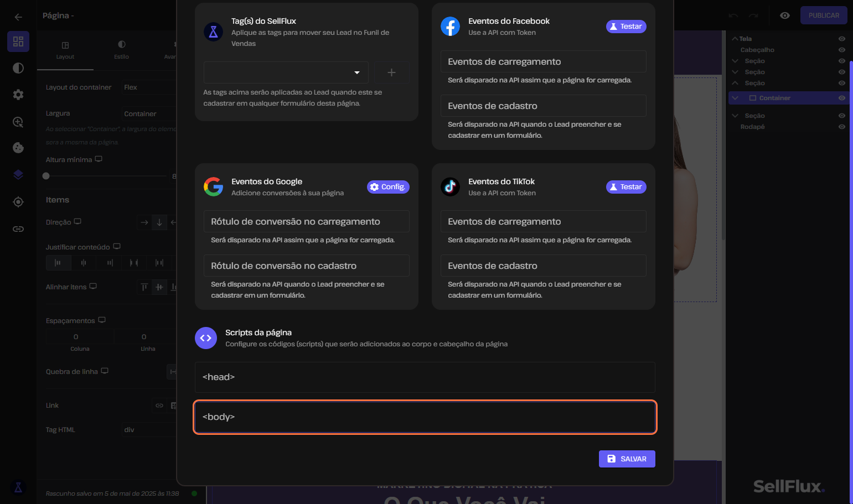853x504 pixels.
Task: Click the preview eye icon in top bar
Action: coord(785,15)
